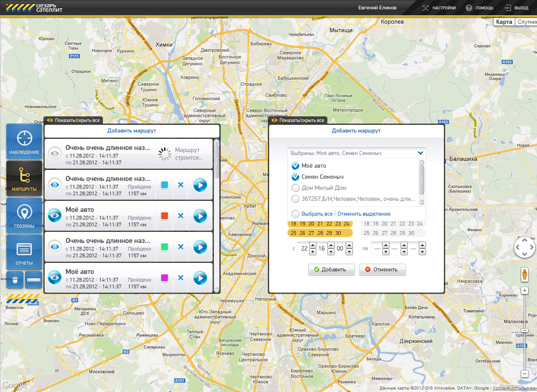This screenshot has height=392, width=537.
Task: Open the Маршруты section in sidebar
Action: (24, 178)
